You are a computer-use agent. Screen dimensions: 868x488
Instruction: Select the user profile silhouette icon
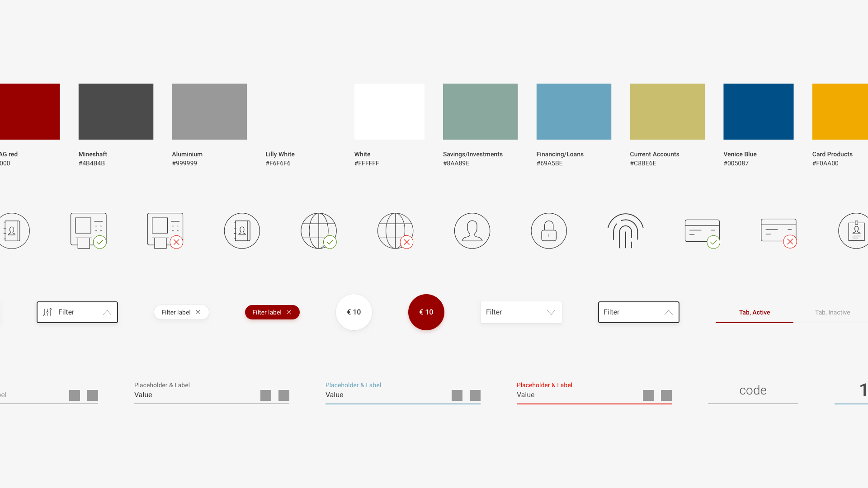pos(472,231)
